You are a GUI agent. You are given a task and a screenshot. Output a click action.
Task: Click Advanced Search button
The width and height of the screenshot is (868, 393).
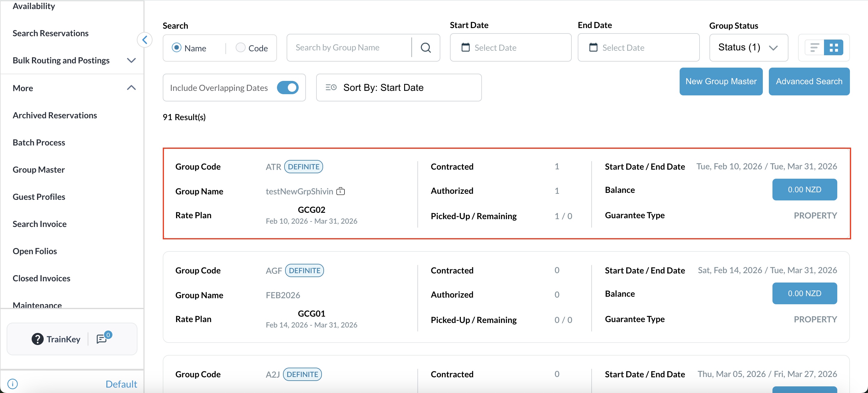tap(809, 81)
